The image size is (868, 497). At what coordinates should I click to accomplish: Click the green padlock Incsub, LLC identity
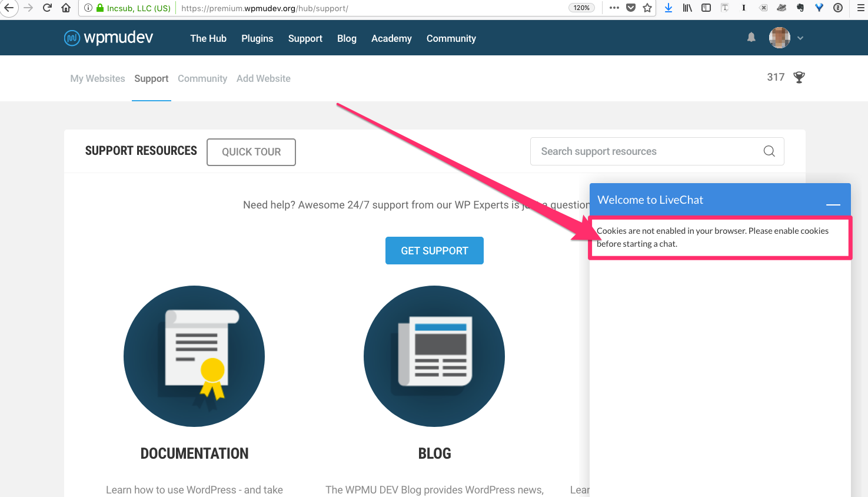134,8
